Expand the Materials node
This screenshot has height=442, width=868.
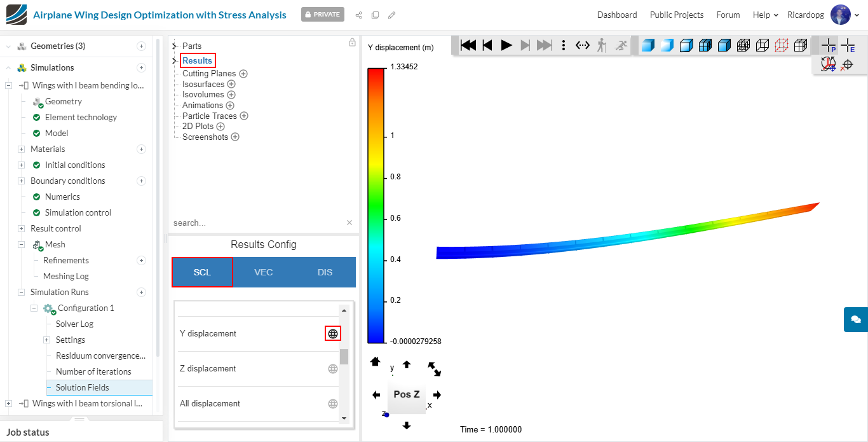tap(21, 149)
